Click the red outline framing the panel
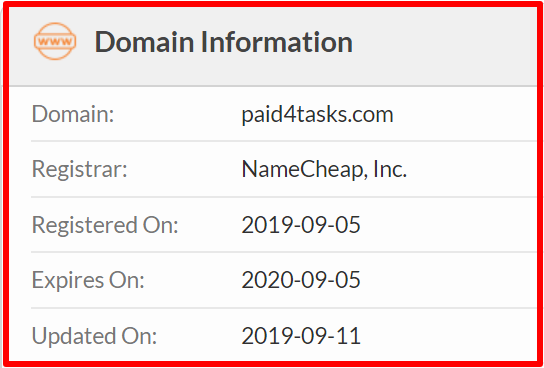The height and width of the screenshot is (368, 544). coord(272,4)
